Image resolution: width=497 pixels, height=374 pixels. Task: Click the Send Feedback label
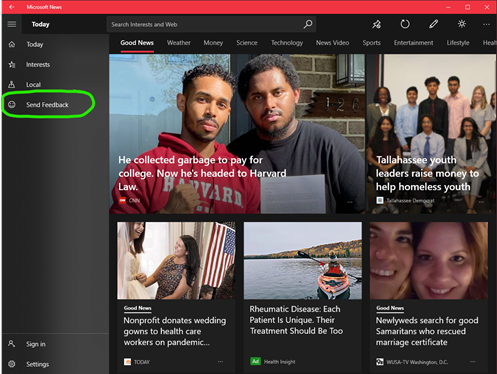47,105
